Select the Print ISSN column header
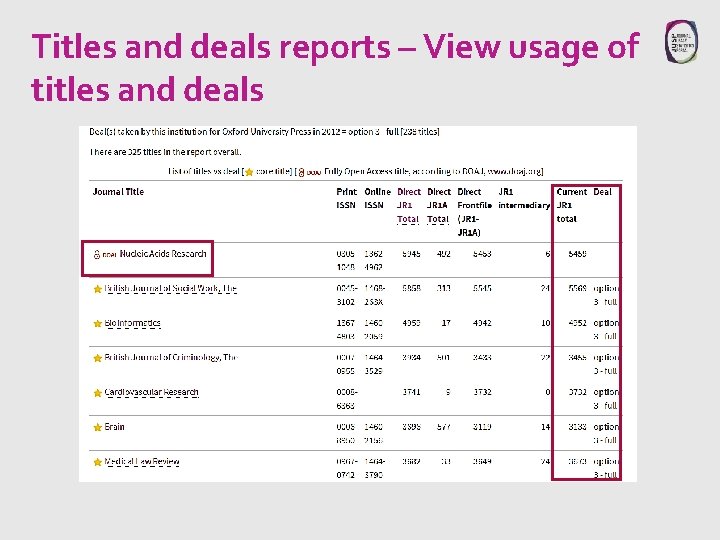The image size is (720, 540). pos(347,198)
